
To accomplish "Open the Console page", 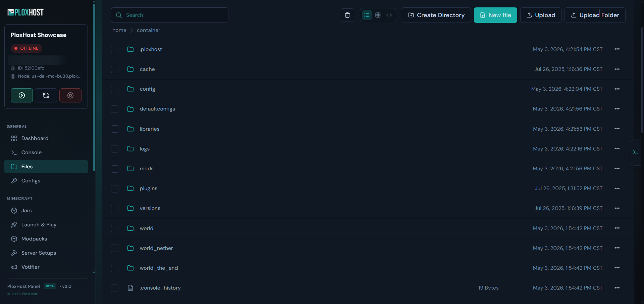I will pyautogui.click(x=46, y=153).
